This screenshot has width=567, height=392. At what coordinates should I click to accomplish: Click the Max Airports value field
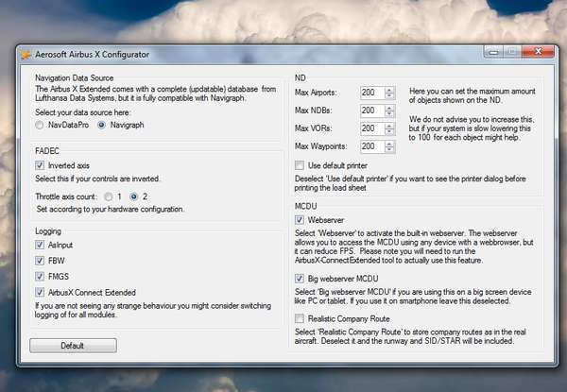pyautogui.click(x=369, y=93)
